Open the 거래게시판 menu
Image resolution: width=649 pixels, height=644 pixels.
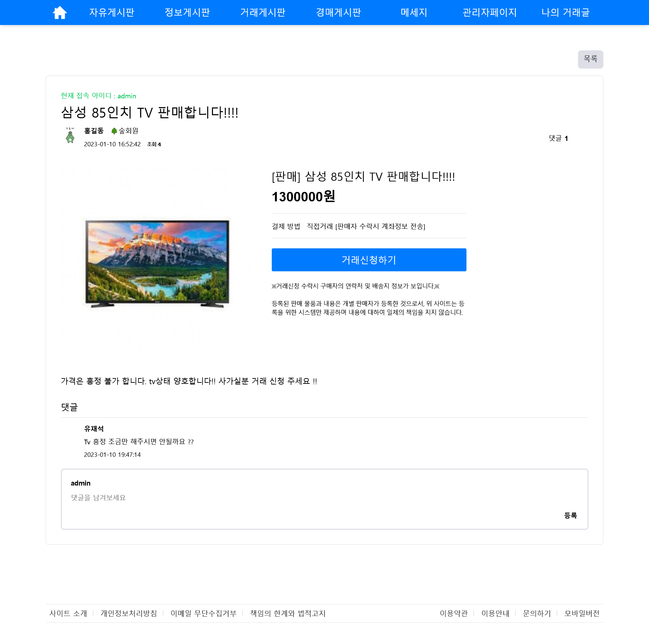point(263,13)
